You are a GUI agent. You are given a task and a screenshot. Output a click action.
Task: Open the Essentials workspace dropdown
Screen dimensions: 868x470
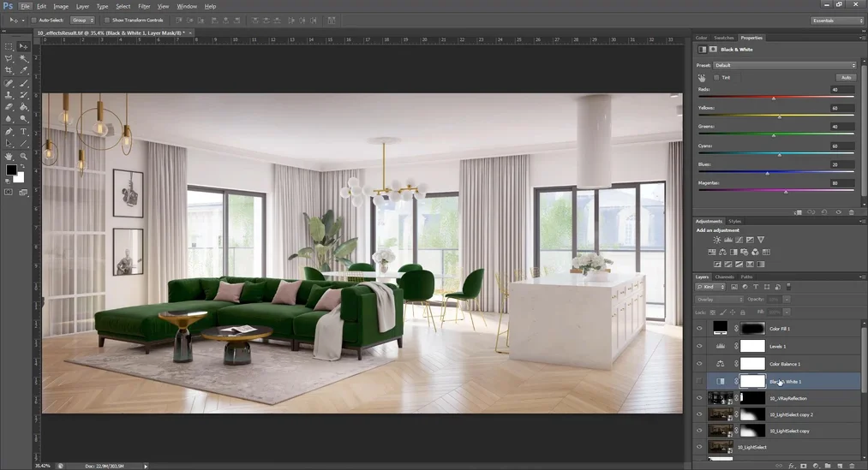837,21
